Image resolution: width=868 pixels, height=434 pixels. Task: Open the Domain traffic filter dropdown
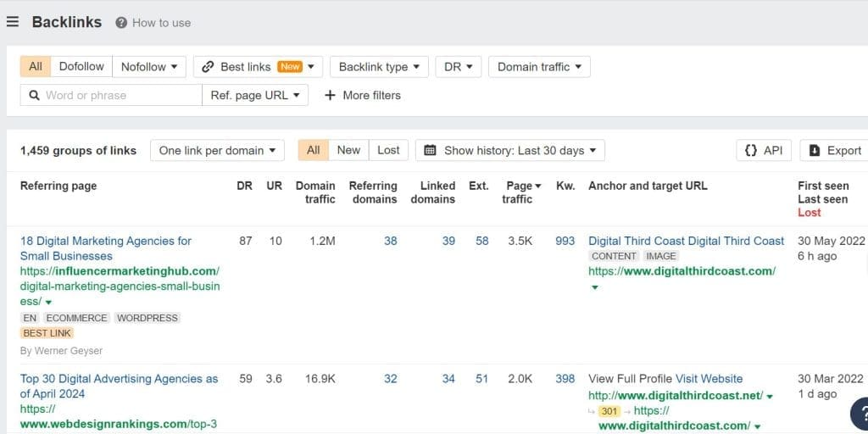click(539, 66)
